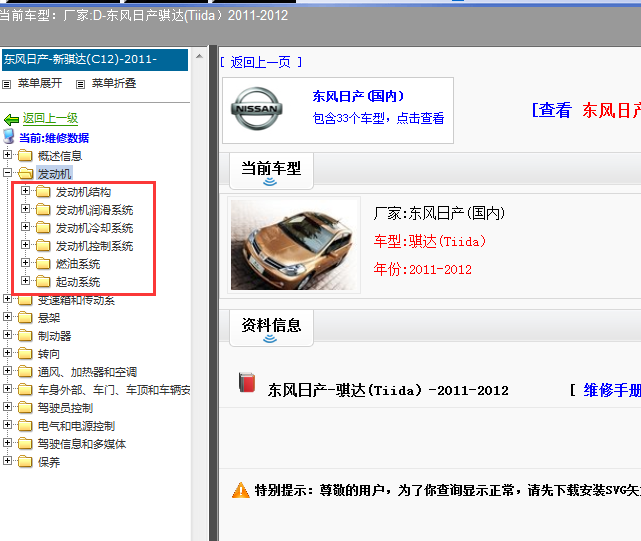641x541 pixels.
Task: Expand the 制动器 node
Action: pos(7,334)
